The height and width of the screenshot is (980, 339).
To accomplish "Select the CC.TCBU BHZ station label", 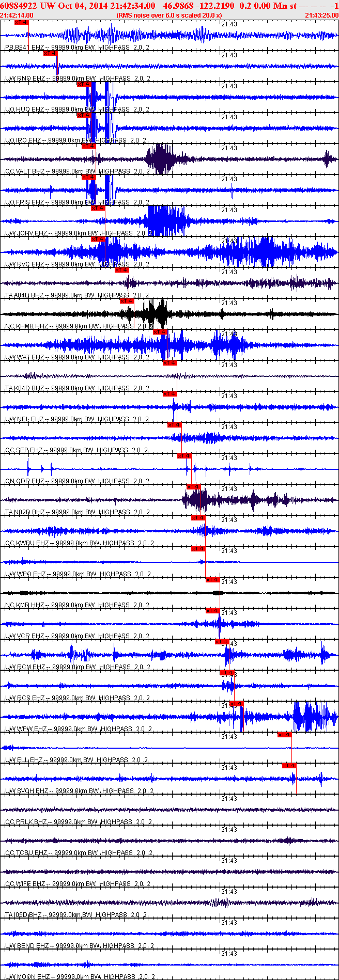I will [26, 853].
